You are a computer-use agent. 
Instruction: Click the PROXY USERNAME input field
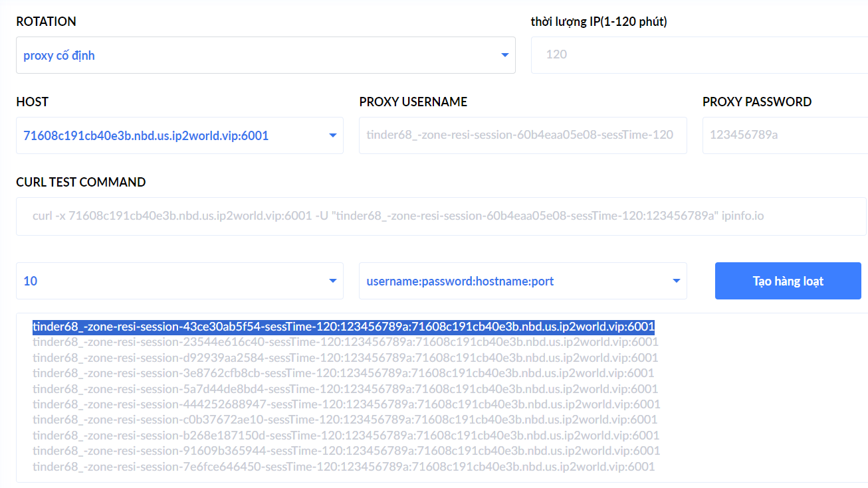(x=523, y=135)
